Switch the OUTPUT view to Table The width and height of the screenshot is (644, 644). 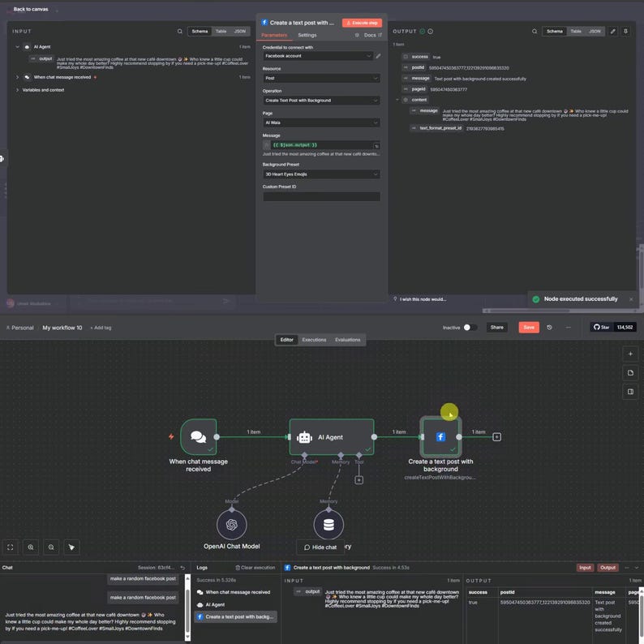coord(576,31)
